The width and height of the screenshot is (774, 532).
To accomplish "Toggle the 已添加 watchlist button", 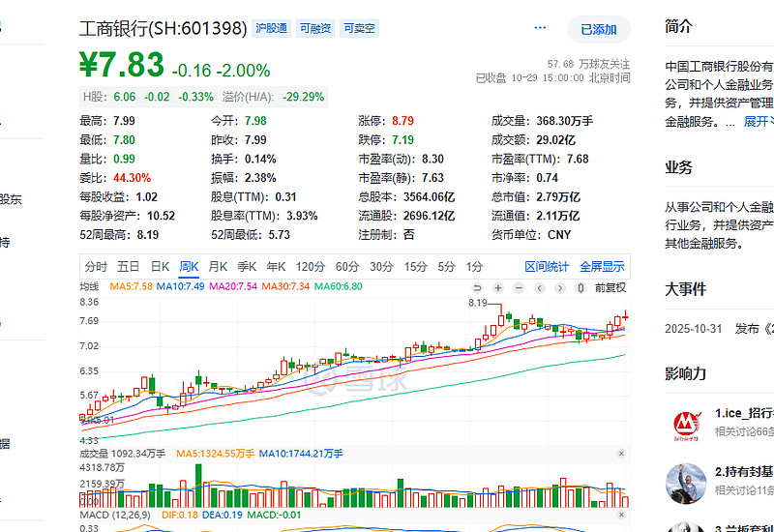I will [598, 29].
